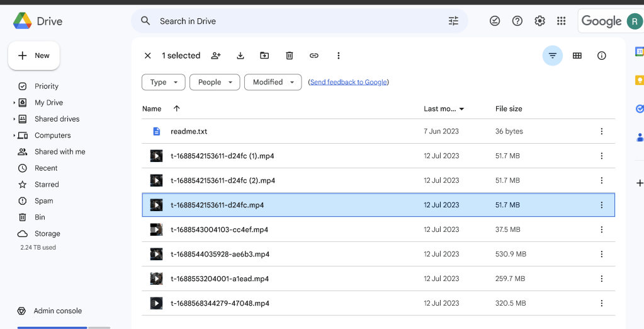Open more actions for d24fc (2).mp4
The image size is (644, 329).
[x=601, y=180]
